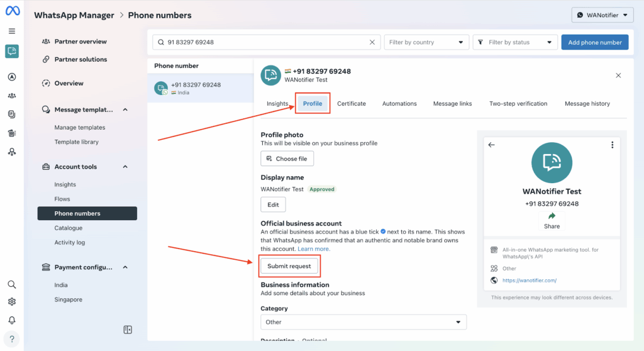Open the settings gear icon
The height and width of the screenshot is (351, 644).
(12, 302)
